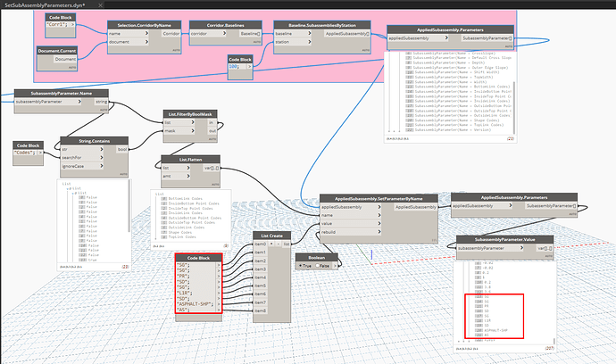Add an item port using List Create plus button
This screenshot has width=616, height=364.
point(271,244)
